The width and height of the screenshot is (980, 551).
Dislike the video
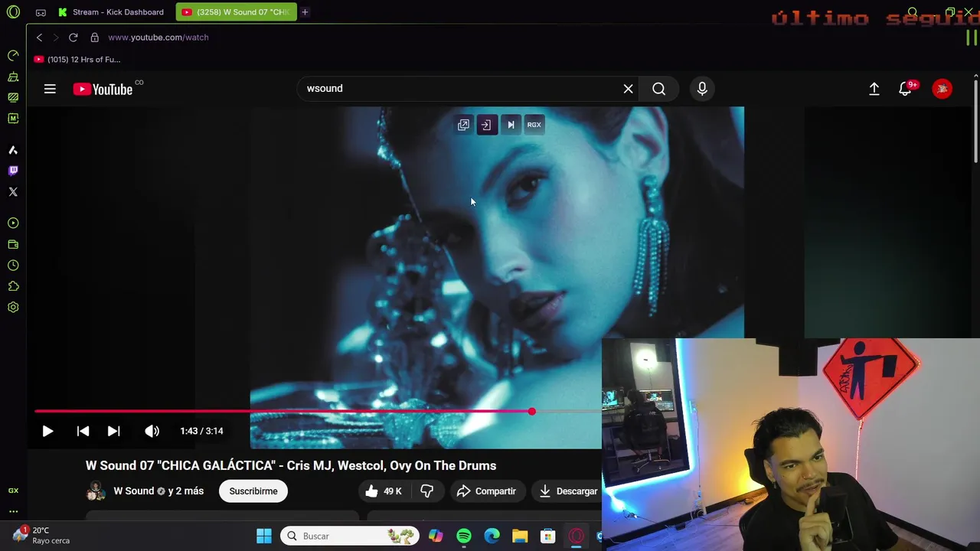coord(427,491)
